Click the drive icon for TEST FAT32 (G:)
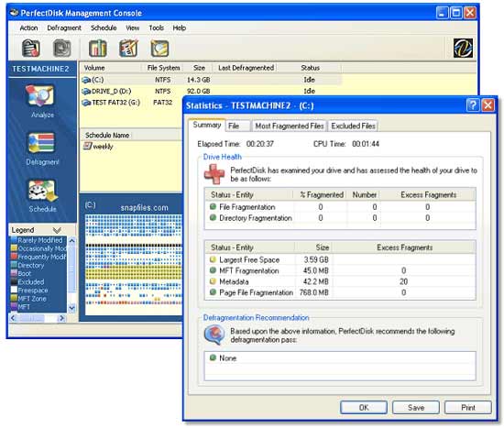Screen dimensions: 504x428 point(86,103)
